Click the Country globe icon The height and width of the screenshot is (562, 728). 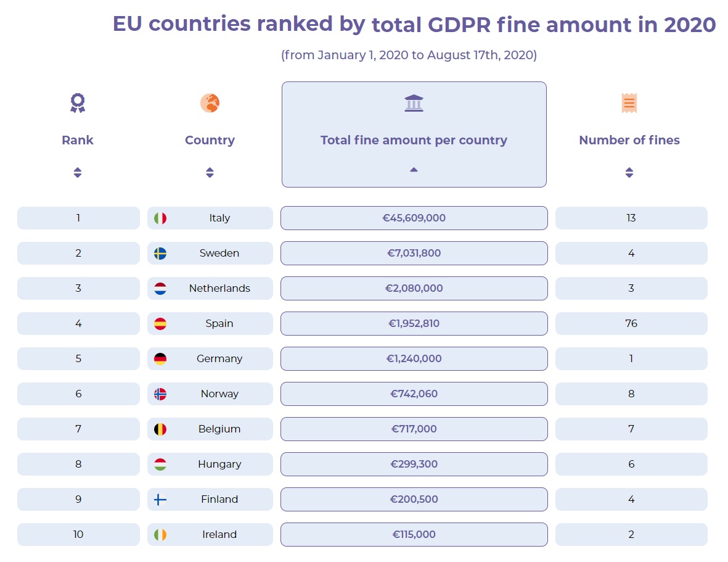(x=210, y=102)
